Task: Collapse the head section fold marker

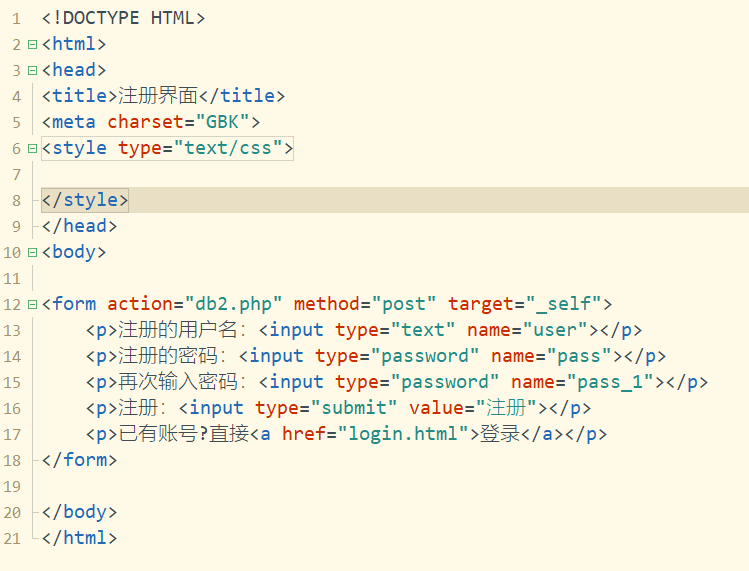Action: pos(32,70)
